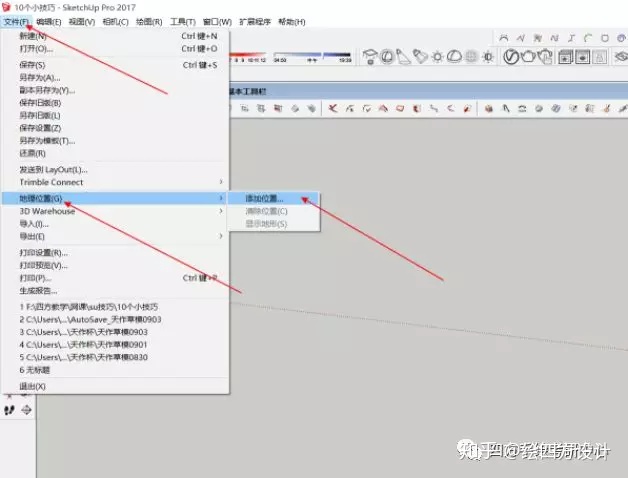The image size is (628, 478).
Task: Expand the Trimble Connect submenu arrow
Action: pos(221,182)
